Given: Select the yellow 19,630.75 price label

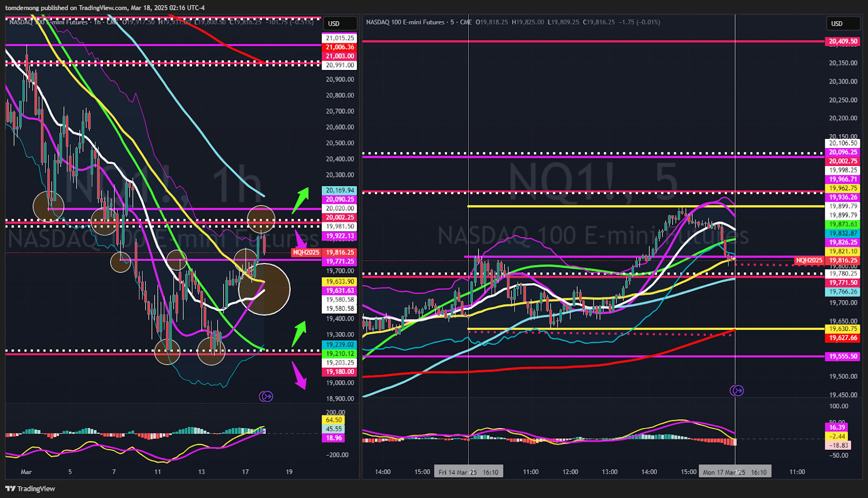Looking at the screenshot, I should pos(843,329).
